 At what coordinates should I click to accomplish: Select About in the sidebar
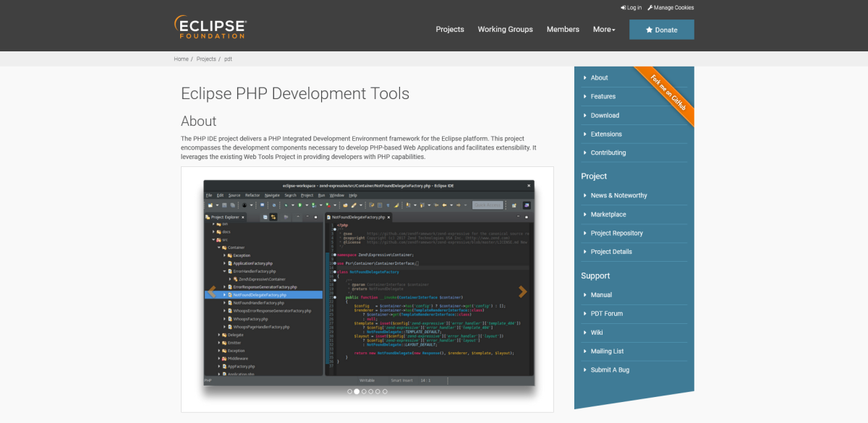click(x=599, y=77)
